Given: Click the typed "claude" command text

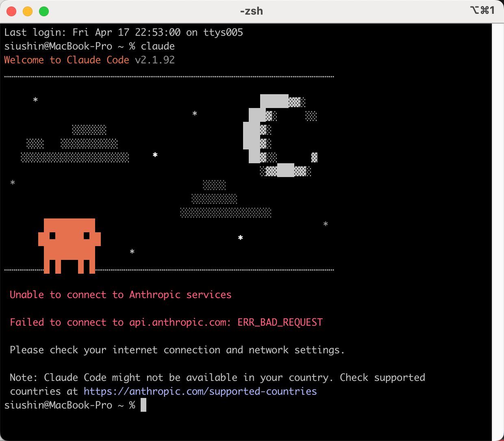Looking at the screenshot, I should [x=158, y=46].
